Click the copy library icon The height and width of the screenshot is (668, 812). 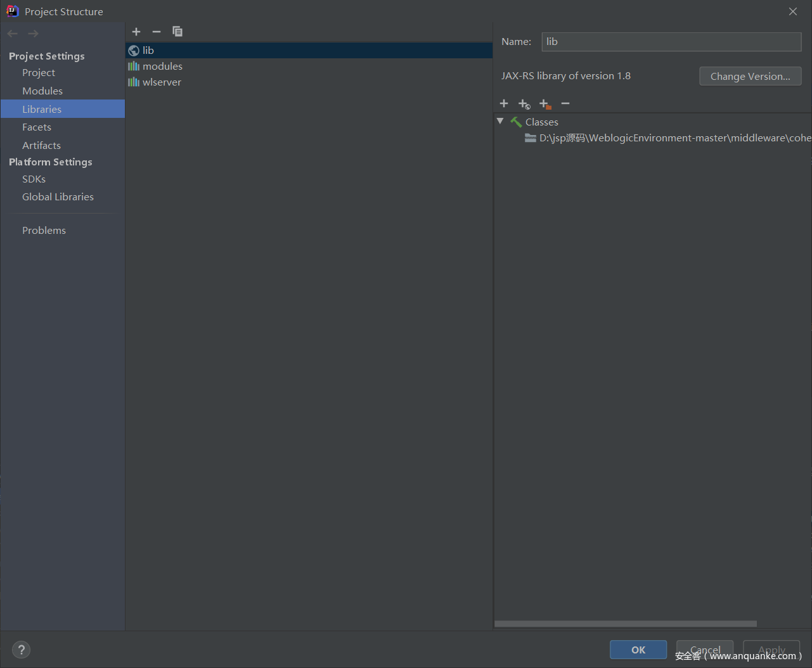click(177, 32)
